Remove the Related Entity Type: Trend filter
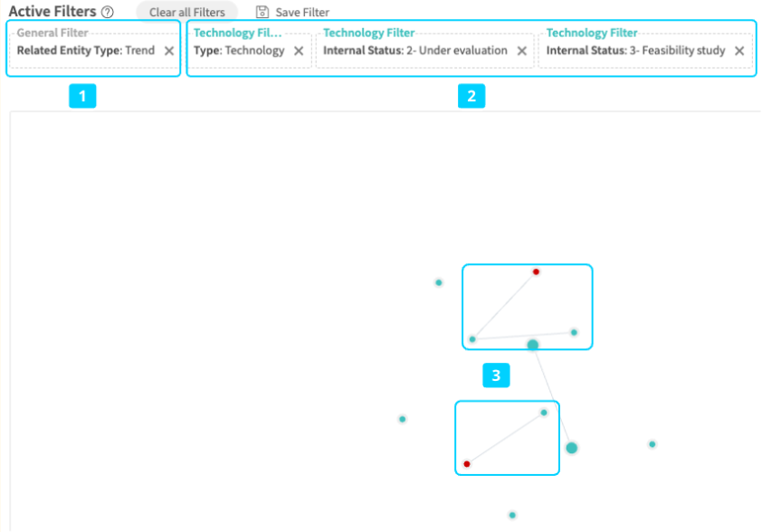The width and height of the screenshot is (762, 532). click(169, 52)
